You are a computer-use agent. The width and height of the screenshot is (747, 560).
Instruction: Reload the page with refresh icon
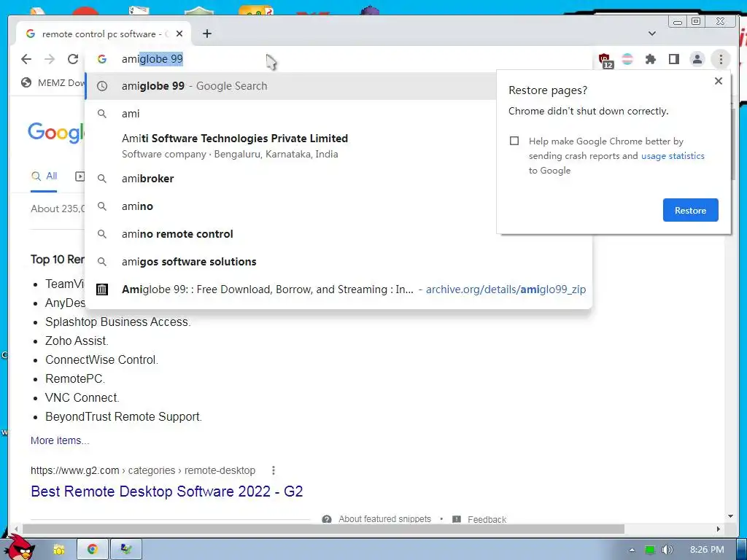pos(73,59)
